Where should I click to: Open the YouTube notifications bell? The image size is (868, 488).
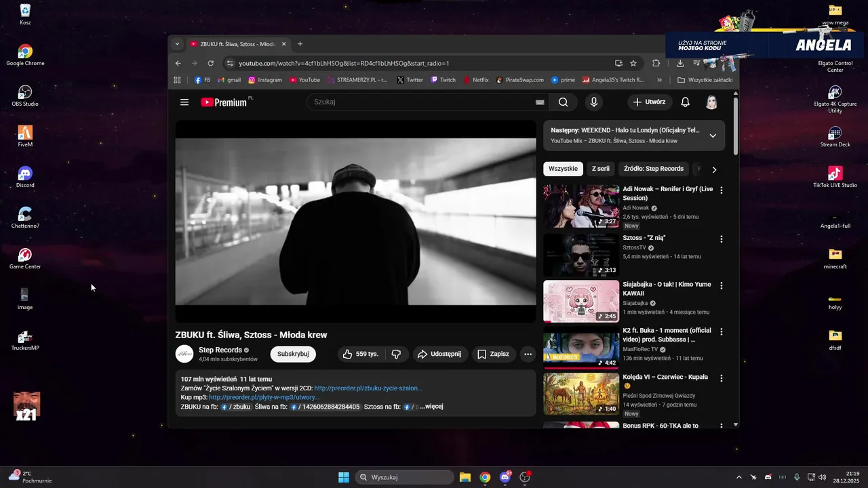[x=686, y=102]
